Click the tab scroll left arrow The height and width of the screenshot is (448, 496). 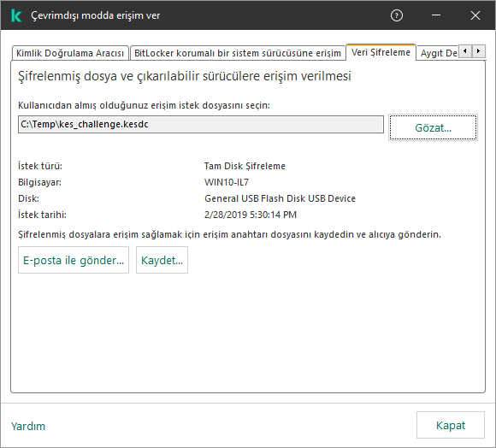465,51
